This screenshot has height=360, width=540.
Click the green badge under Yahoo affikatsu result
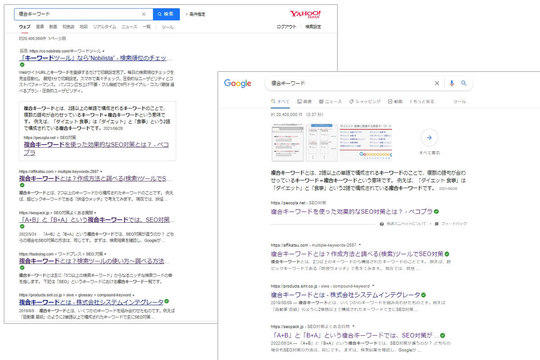pyautogui.click(x=22, y=185)
